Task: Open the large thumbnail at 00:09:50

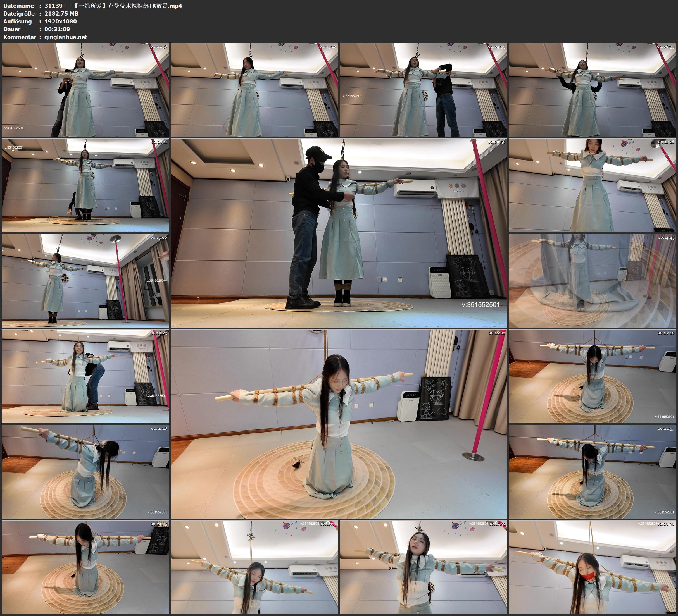Action: click(x=339, y=233)
